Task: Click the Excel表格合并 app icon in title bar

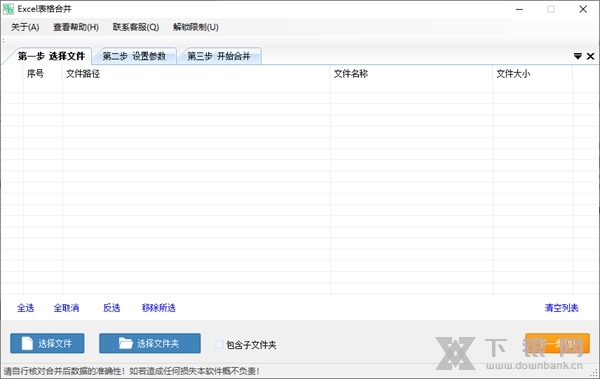Action: [x=8, y=9]
